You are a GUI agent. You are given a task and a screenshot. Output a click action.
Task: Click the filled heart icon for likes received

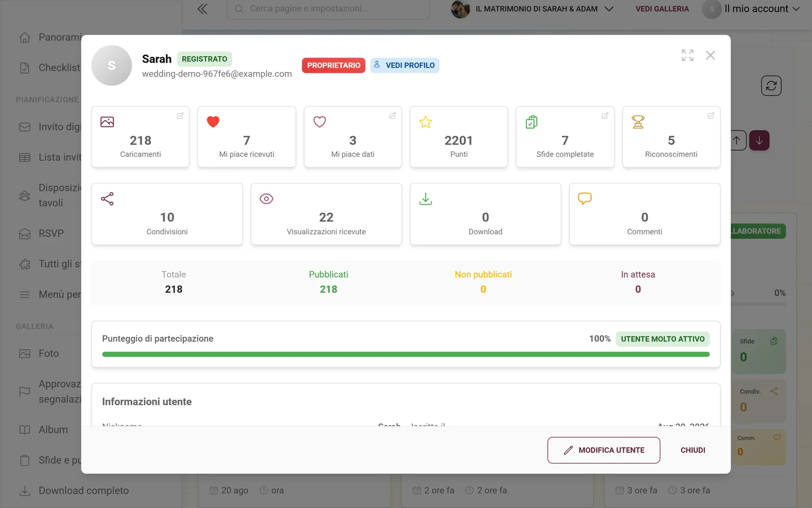[213, 122]
